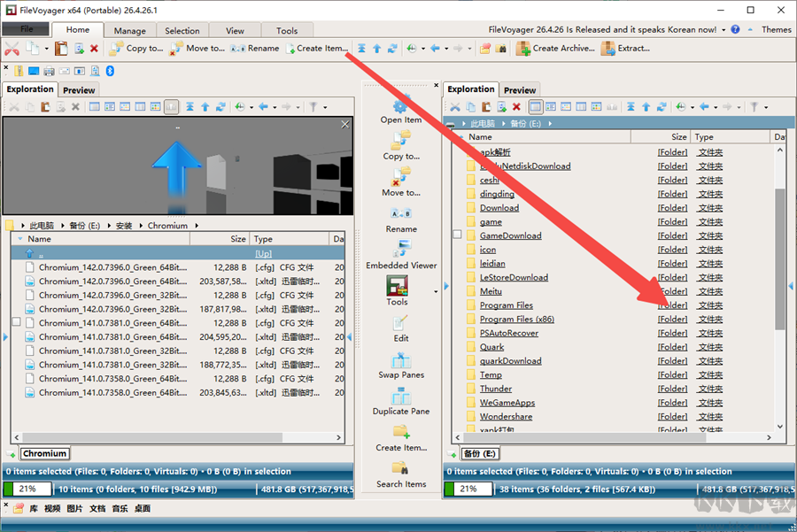This screenshot has width=797, height=532.
Task: Click the printer icon in the small toolbar
Action: point(49,71)
